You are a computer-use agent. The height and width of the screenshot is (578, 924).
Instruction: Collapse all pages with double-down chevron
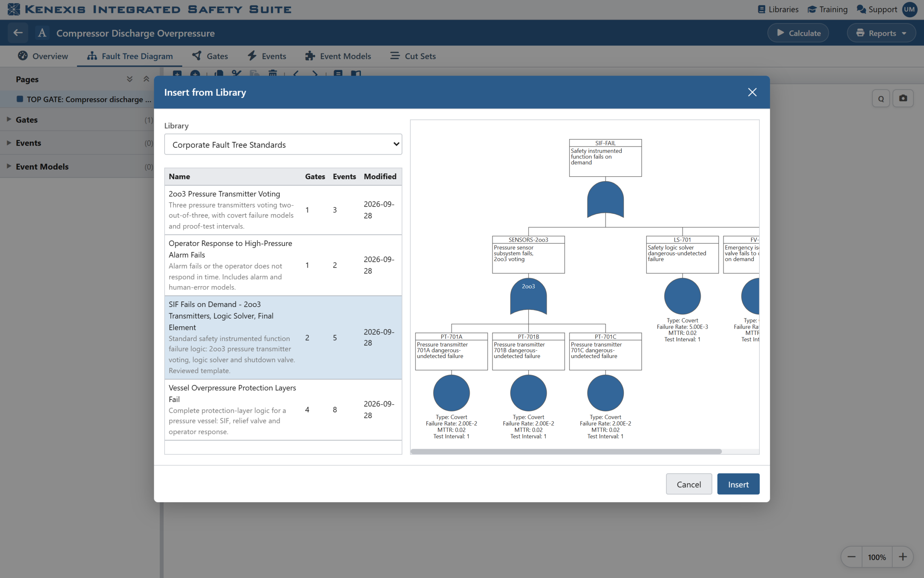[130, 79]
